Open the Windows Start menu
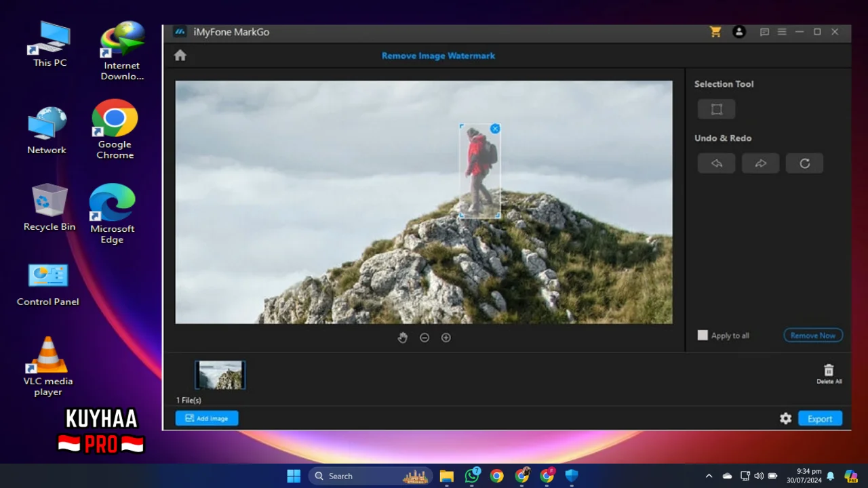The width and height of the screenshot is (868, 488). click(x=294, y=476)
